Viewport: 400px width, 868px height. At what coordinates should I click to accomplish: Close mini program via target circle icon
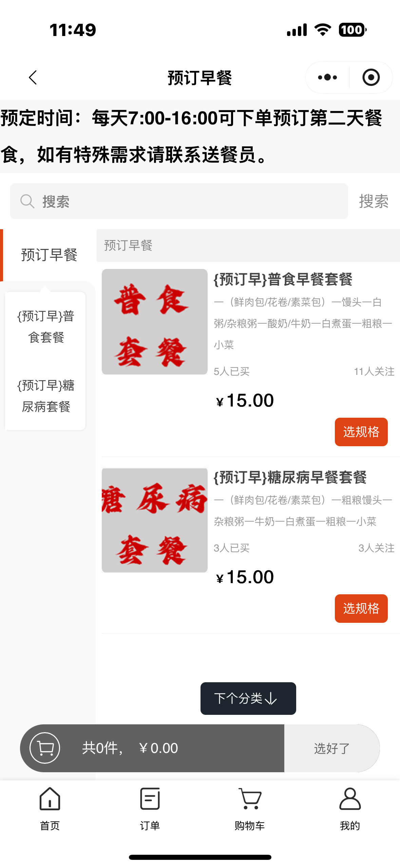click(x=371, y=78)
